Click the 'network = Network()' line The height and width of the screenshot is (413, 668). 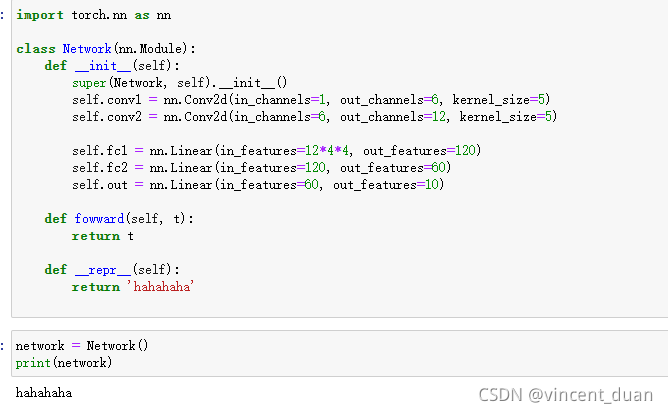pyautogui.click(x=82, y=346)
